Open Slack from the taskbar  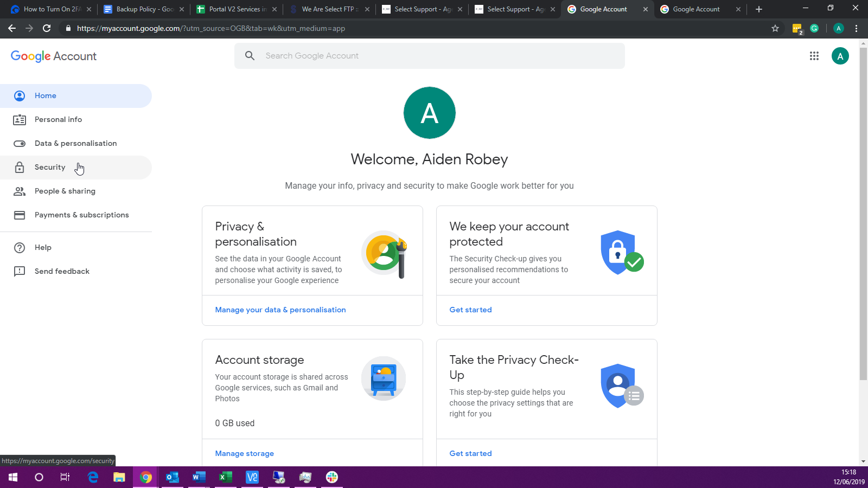pos(332,477)
